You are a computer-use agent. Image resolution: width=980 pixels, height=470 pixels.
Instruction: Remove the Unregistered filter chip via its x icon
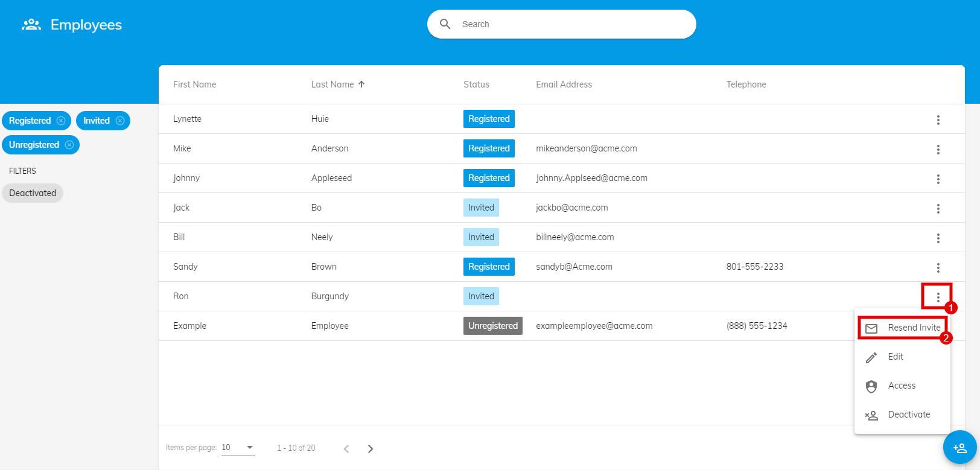point(69,145)
